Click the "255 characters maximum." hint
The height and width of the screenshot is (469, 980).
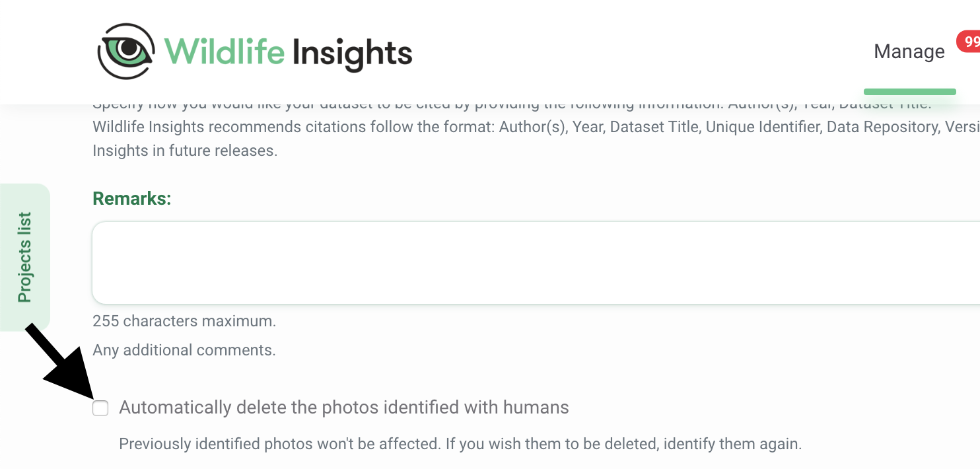pos(184,322)
